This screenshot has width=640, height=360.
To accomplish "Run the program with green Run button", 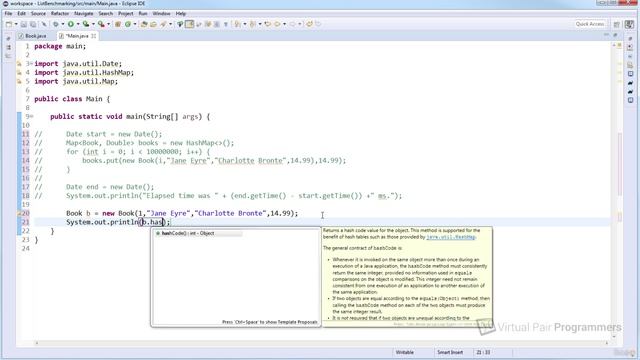I will coord(71,24).
